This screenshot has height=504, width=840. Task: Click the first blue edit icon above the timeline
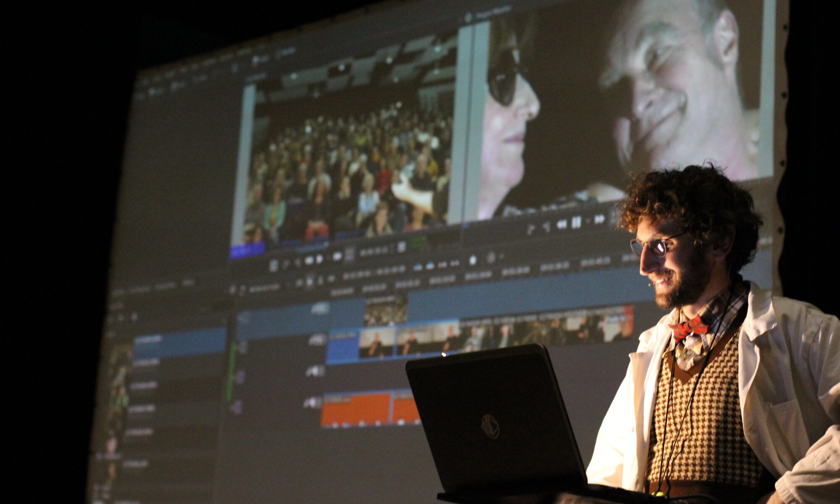pos(418,266)
